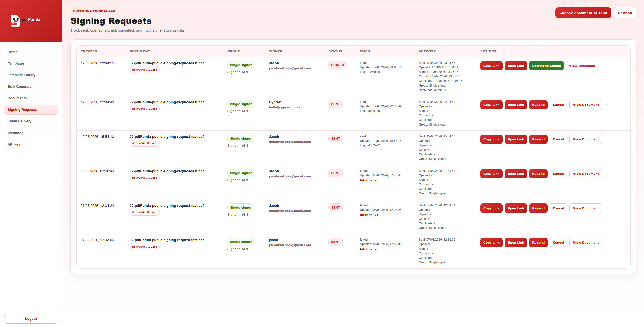The width and height of the screenshot is (644, 327).
Task: Click hello@cyprex.co.za signer email
Action: tap(284, 107)
